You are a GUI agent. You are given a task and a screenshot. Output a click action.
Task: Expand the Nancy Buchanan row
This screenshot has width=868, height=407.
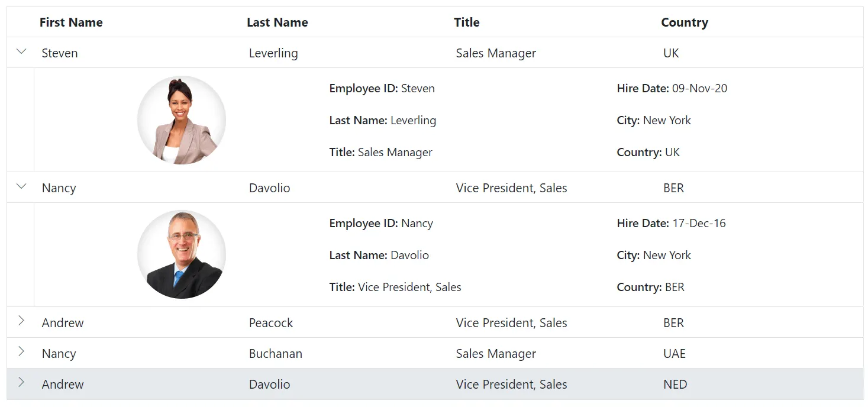point(21,353)
